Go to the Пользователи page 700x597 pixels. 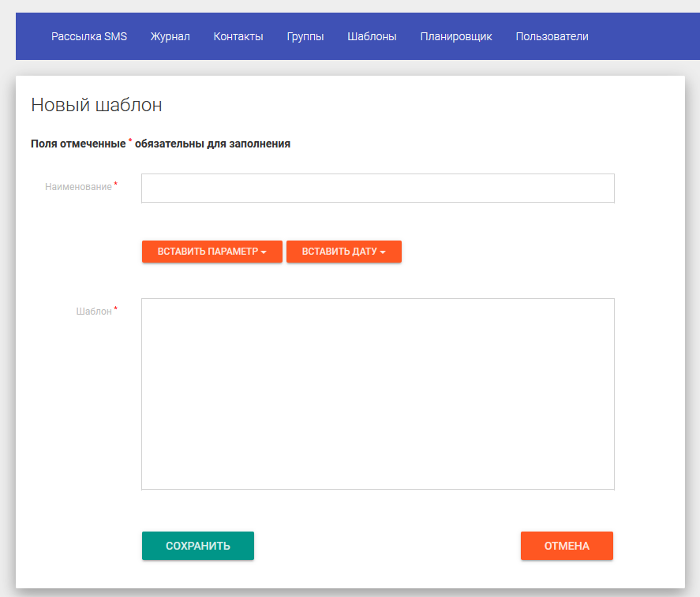point(552,36)
